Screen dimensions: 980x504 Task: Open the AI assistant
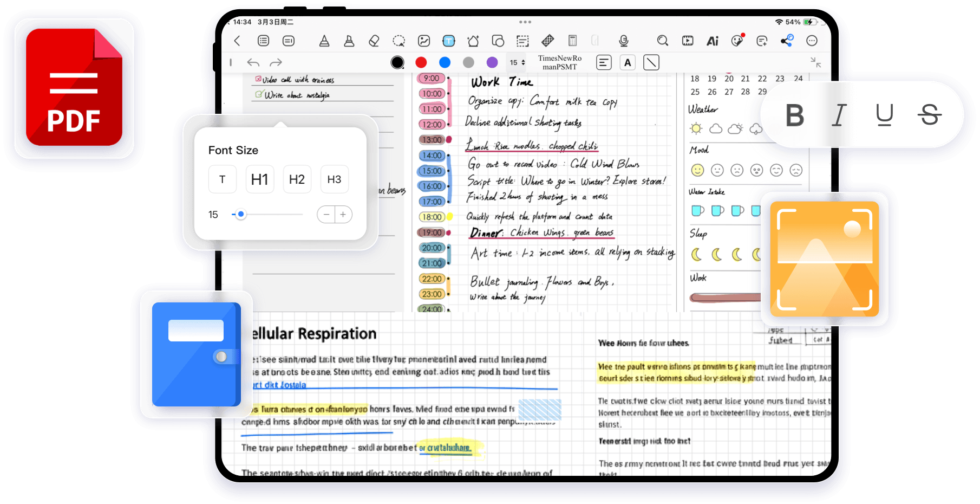[713, 41]
